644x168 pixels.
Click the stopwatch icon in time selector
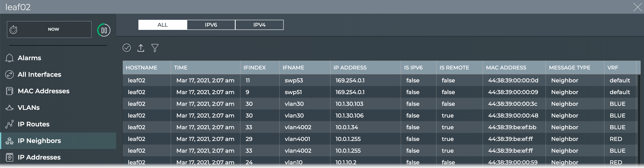(14, 29)
